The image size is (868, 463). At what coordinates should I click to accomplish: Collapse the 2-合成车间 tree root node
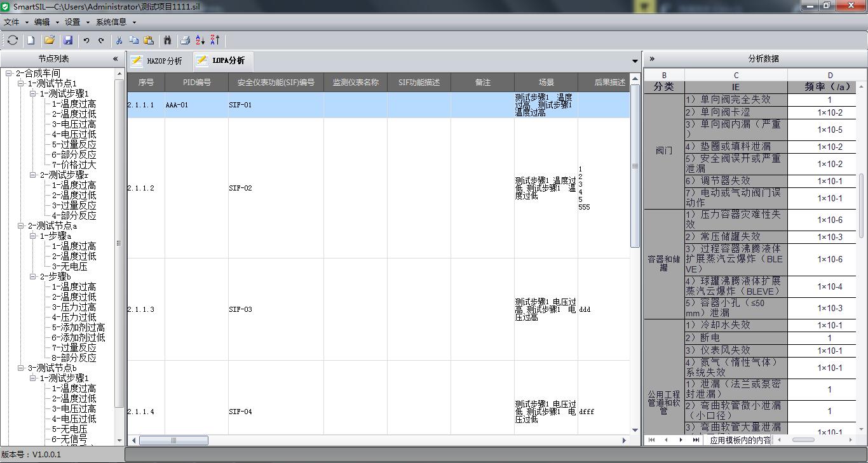click(x=9, y=74)
